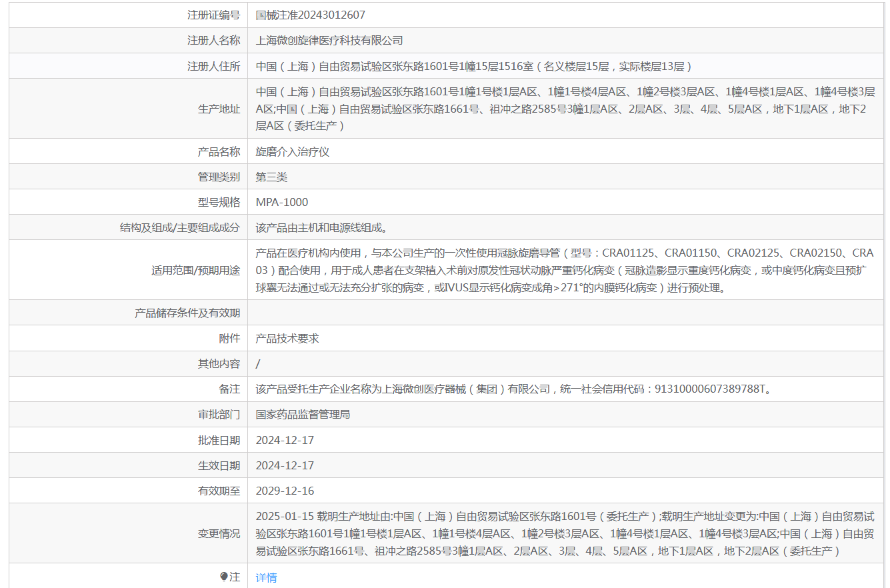
Task: Click the 附件 label
Action: coord(229,338)
